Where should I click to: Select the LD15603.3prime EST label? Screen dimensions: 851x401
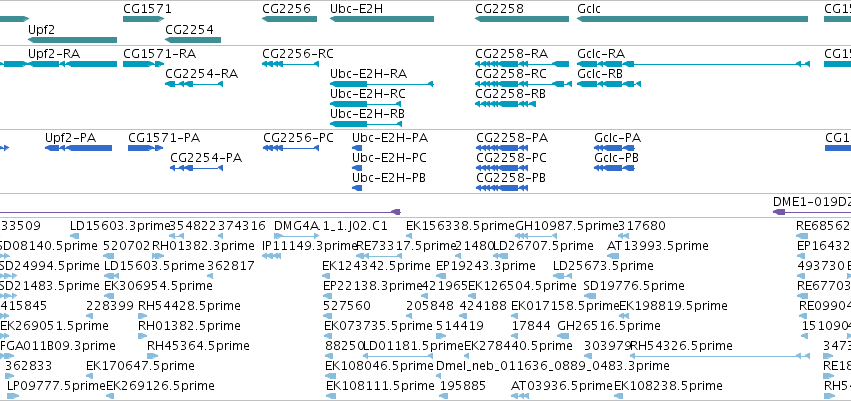[x=120, y=226]
